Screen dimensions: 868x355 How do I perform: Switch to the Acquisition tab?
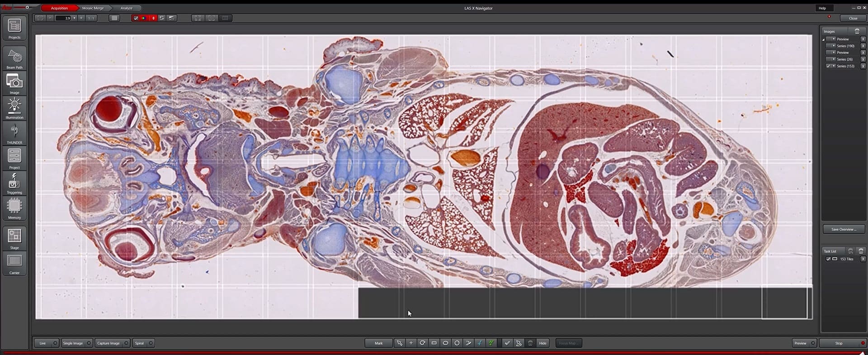59,8
